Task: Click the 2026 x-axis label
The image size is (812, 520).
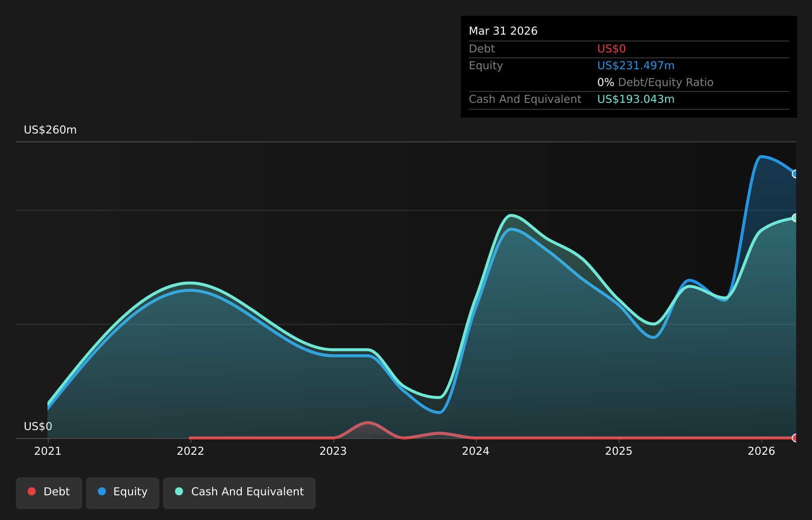Action: 762,451
